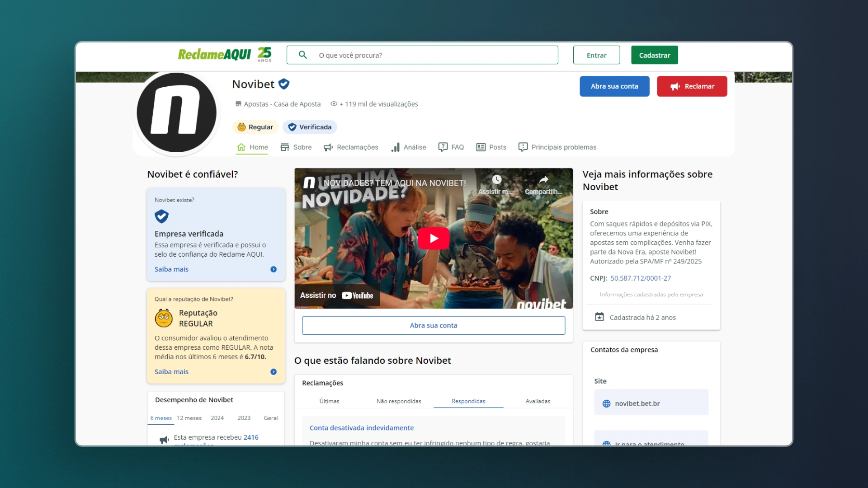Open FAQ using the question mark icon
This screenshot has height=488, width=868.
point(443,147)
